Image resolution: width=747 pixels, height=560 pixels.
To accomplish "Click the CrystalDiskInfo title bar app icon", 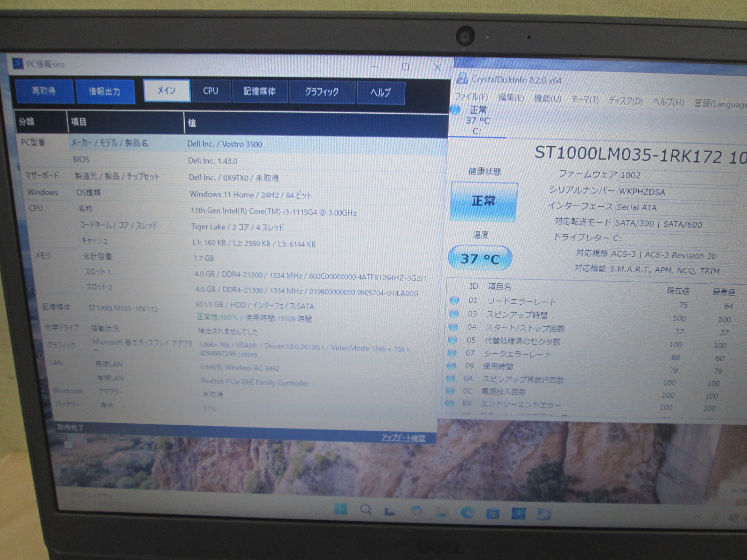I will tap(462, 78).
